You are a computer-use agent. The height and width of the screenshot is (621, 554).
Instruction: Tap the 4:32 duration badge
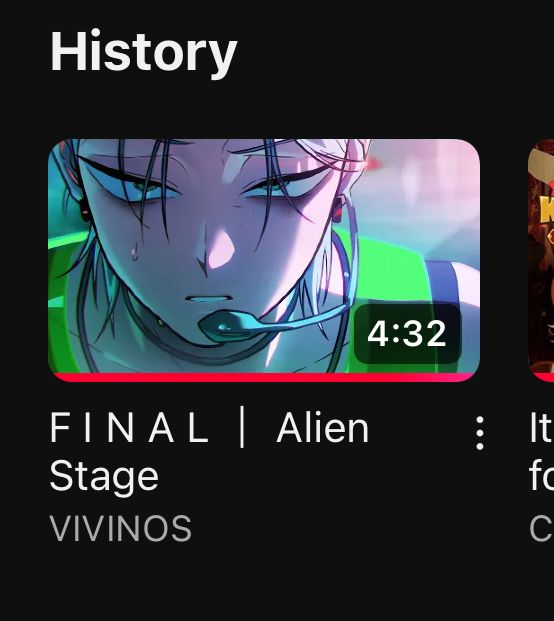click(x=407, y=334)
